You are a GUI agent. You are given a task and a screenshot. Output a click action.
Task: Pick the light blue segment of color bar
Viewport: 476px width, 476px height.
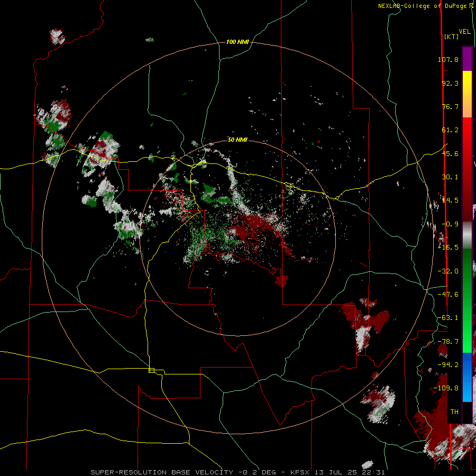pyautogui.click(x=467, y=391)
